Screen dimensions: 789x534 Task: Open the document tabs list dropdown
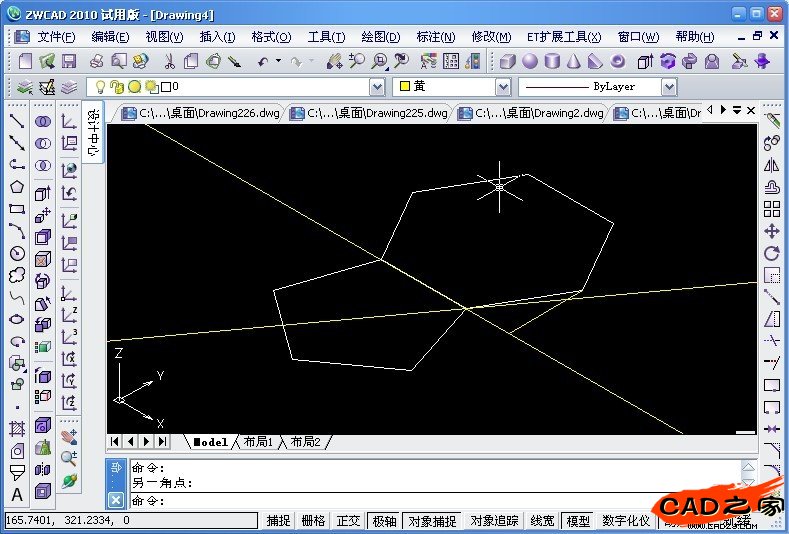[x=737, y=110]
